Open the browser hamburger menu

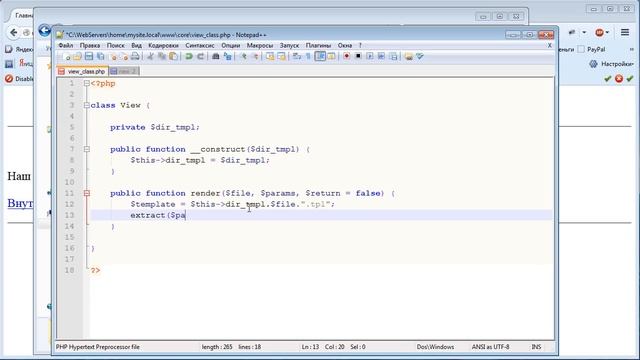(625, 32)
